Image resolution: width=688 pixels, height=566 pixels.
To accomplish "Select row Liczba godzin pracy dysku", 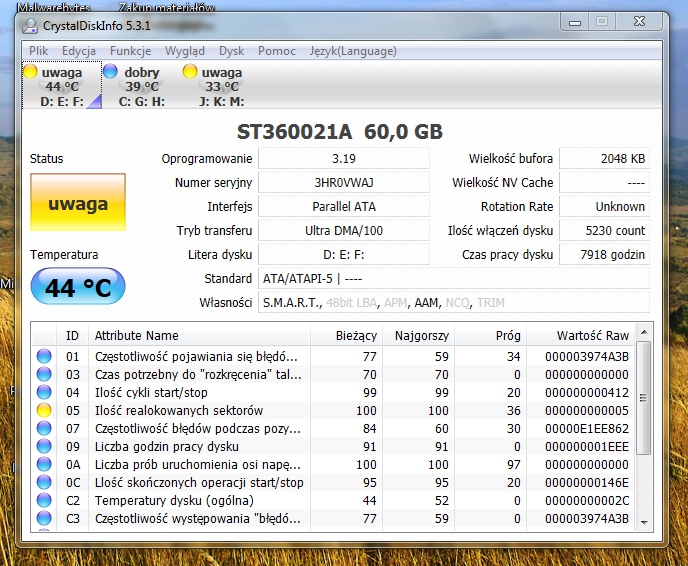I will click(333, 446).
